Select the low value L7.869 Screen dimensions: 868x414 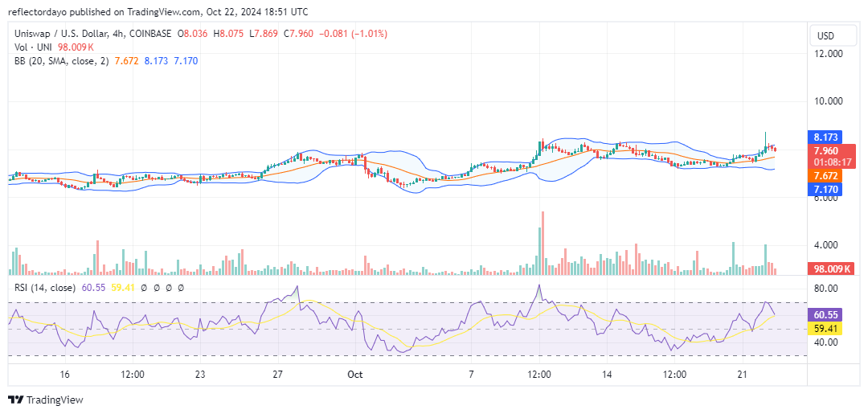pyautogui.click(x=264, y=34)
